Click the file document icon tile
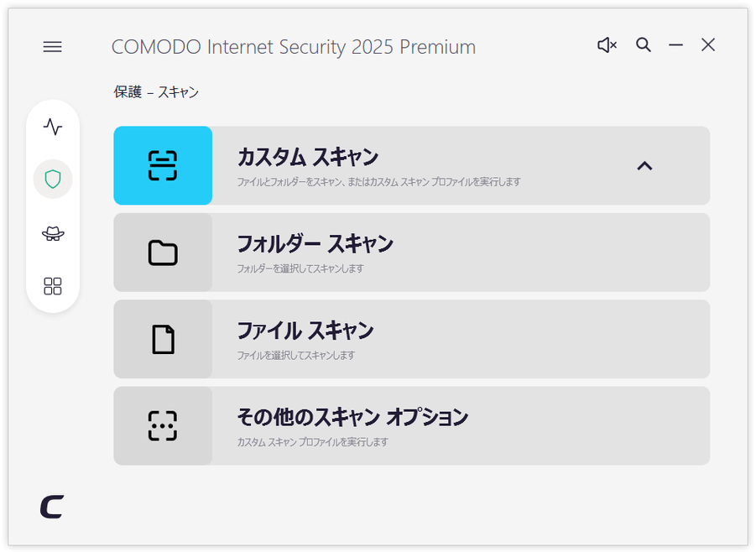Screen dimensions: 756x552 [x=163, y=339]
